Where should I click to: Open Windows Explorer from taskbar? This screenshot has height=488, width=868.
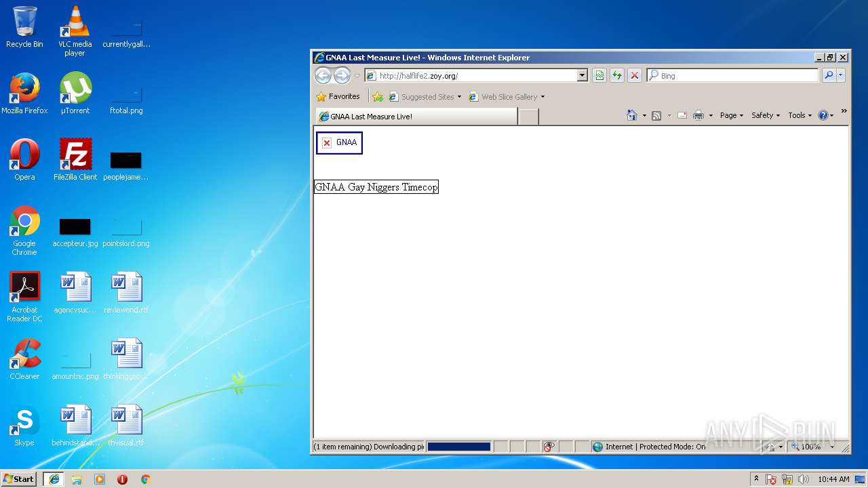pyautogui.click(x=77, y=479)
